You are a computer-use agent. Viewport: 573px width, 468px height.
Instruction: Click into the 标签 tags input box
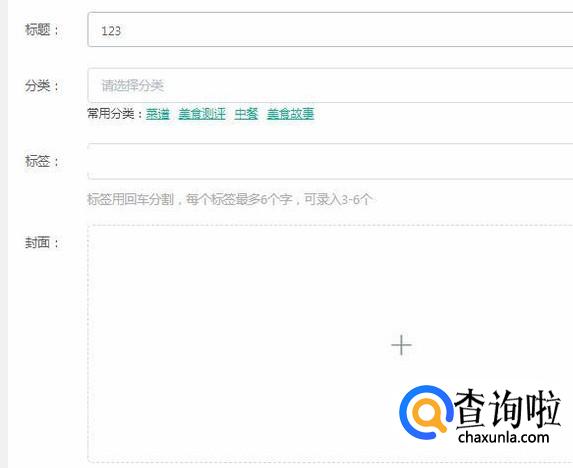pos(330,161)
